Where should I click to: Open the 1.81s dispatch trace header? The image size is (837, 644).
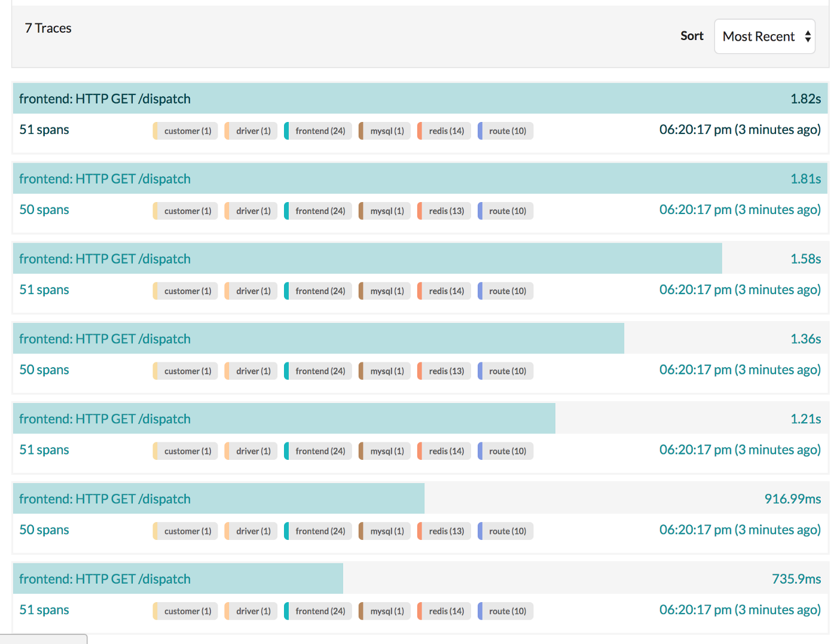420,179
